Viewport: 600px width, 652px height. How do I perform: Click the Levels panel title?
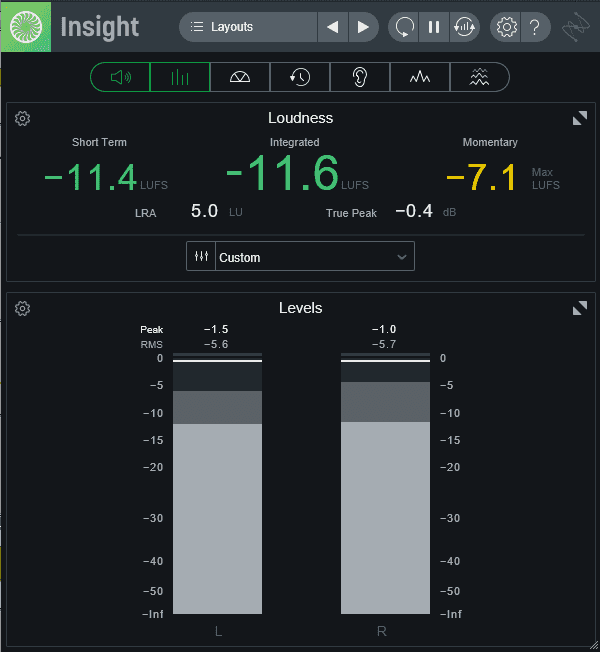tap(300, 308)
